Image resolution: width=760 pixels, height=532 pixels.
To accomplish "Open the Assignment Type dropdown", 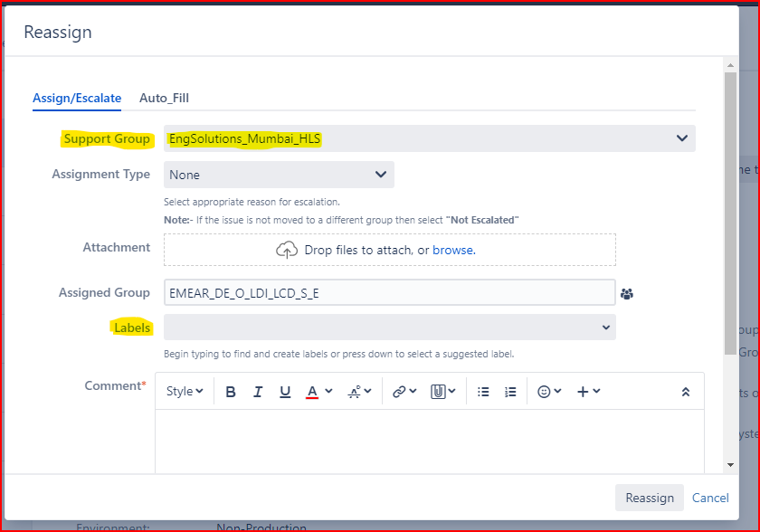I will [x=279, y=175].
